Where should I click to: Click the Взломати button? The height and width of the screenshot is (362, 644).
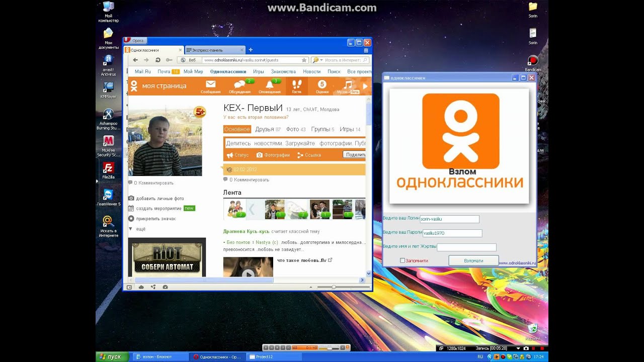[x=473, y=260]
